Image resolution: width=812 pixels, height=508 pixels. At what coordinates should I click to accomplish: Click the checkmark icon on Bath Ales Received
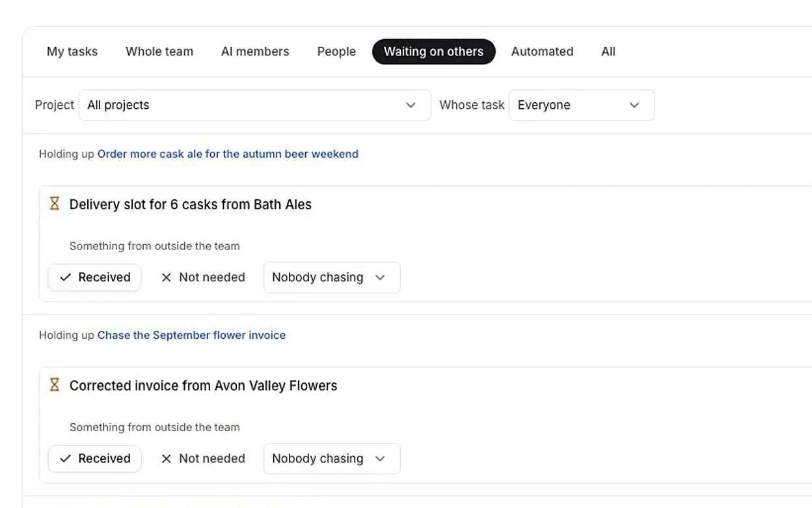pos(65,277)
